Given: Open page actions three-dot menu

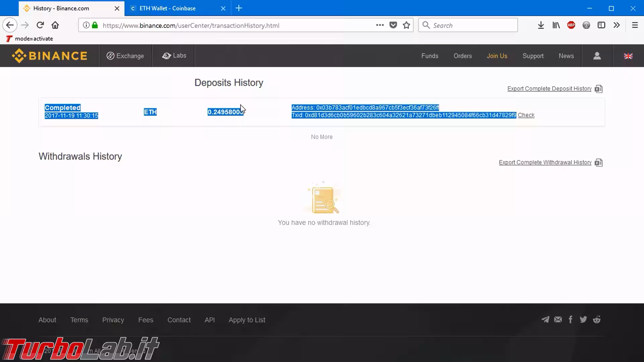Looking at the screenshot, I should (x=380, y=25).
